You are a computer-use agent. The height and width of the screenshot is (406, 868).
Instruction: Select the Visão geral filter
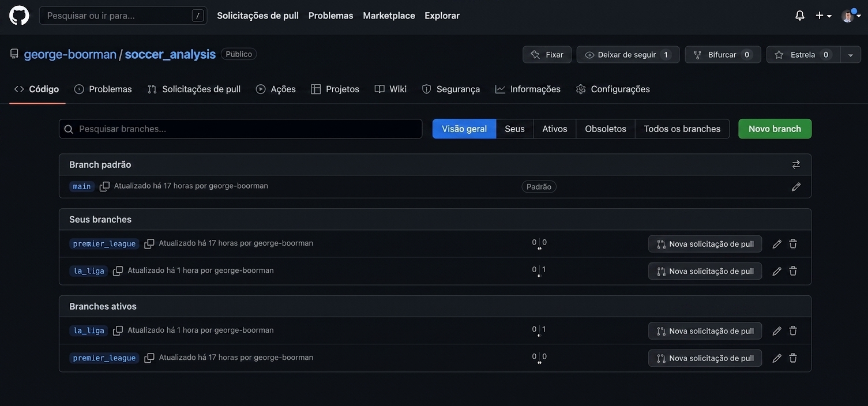464,129
